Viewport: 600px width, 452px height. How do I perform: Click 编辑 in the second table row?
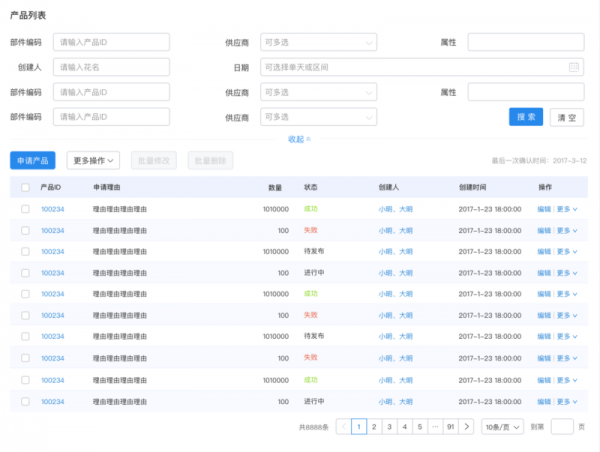tap(544, 230)
